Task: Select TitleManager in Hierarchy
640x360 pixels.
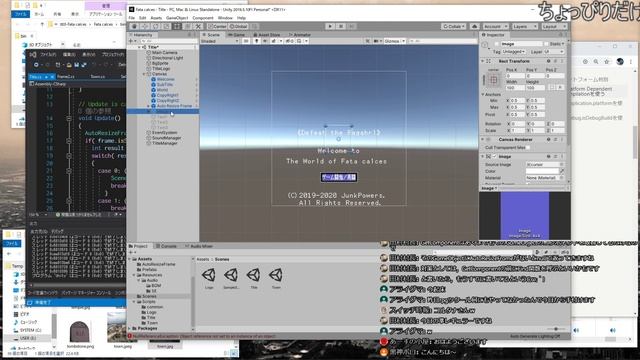Action: click(x=164, y=143)
